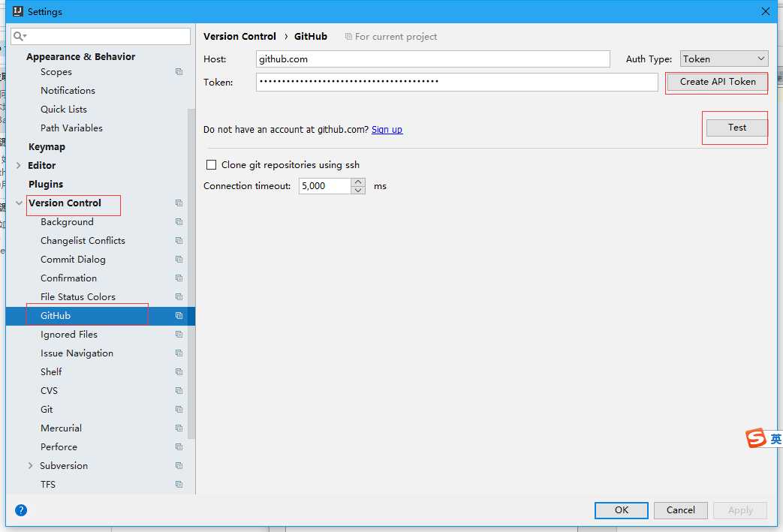Image resolution: width=783 pixels, height=532 pixels.
Task: Expand the Editor settings section
Action: [19, 165]
